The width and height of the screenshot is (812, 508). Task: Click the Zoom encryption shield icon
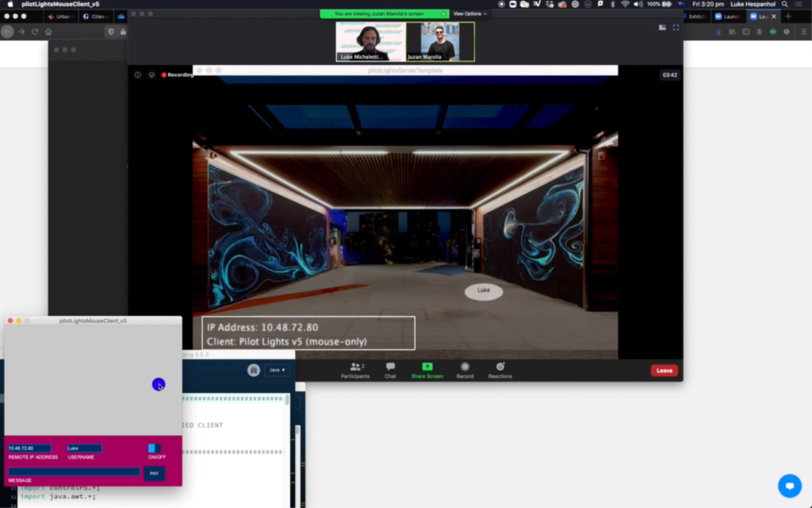coord(151,75)
